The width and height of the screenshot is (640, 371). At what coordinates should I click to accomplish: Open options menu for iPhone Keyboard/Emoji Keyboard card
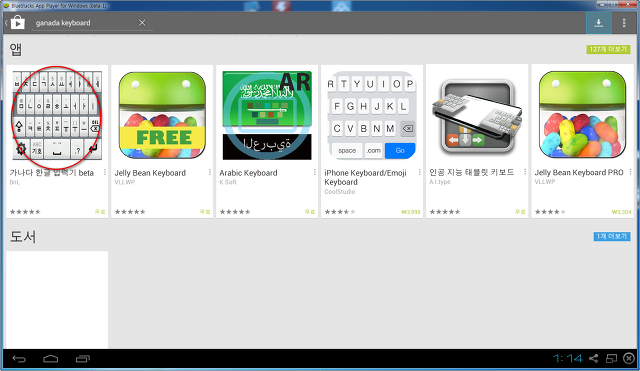[x=420, y=172]
